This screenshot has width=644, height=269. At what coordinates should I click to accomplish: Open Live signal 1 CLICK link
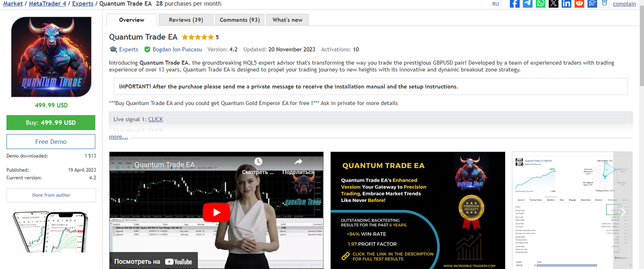tap(155, 119)
